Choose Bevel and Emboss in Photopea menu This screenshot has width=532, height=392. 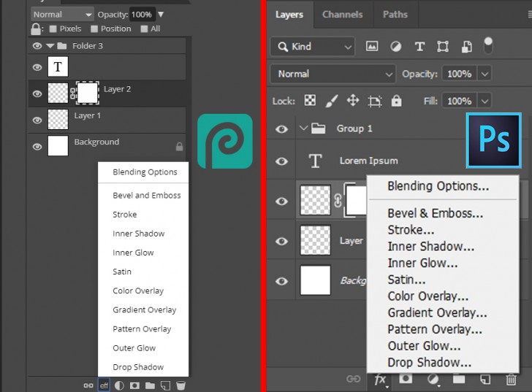coord(143,195)
